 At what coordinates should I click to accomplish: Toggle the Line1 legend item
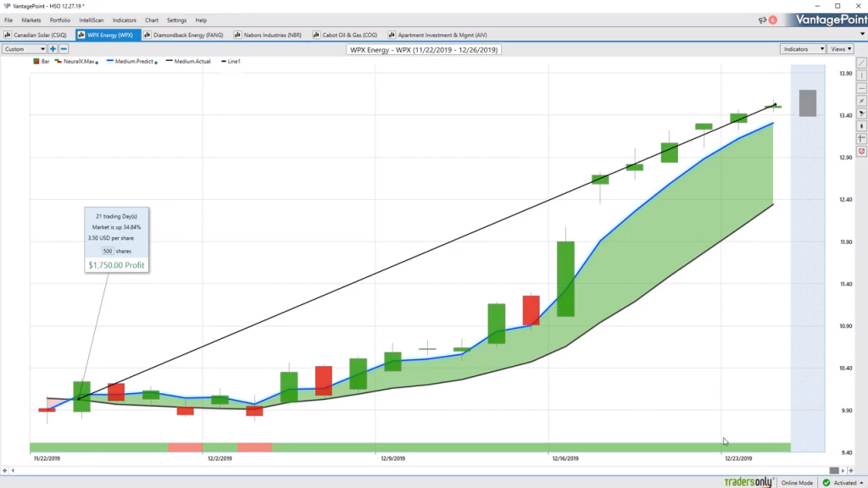231,61
